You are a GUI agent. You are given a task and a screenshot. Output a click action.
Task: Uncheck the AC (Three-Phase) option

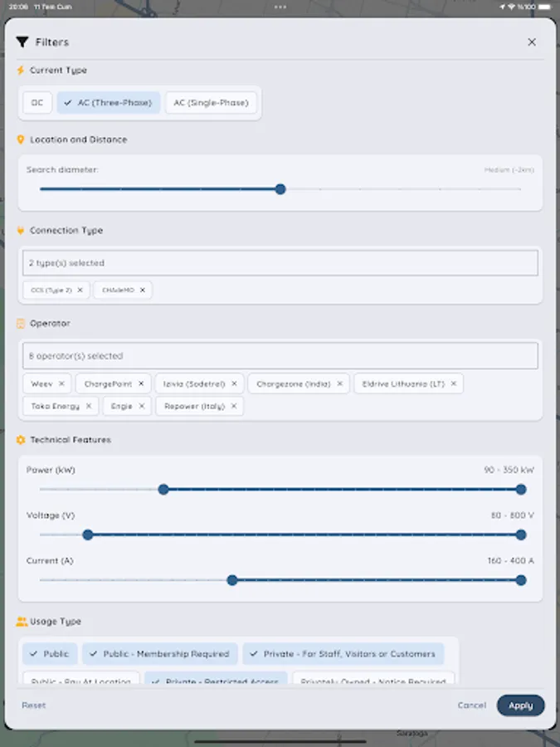(107, 102)
